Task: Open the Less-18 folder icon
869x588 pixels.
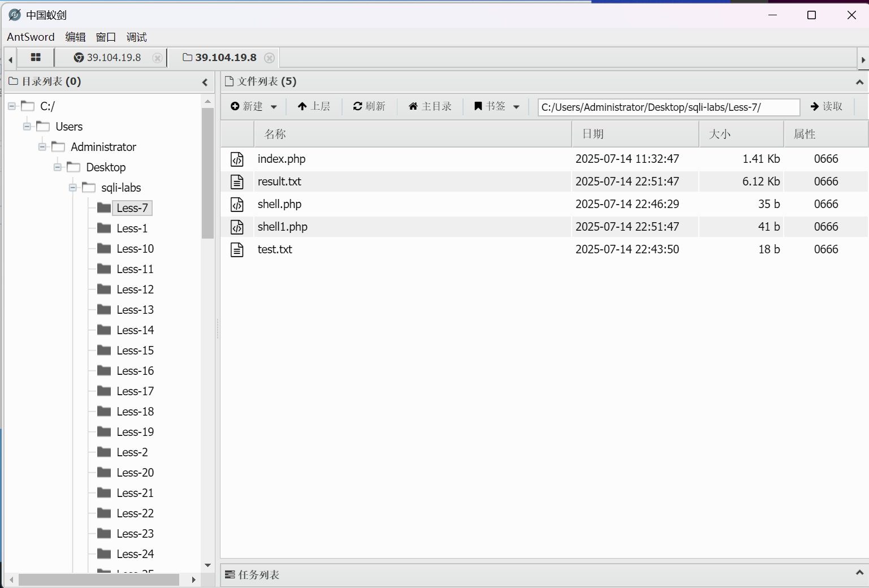Action: [x=104, y=411]
